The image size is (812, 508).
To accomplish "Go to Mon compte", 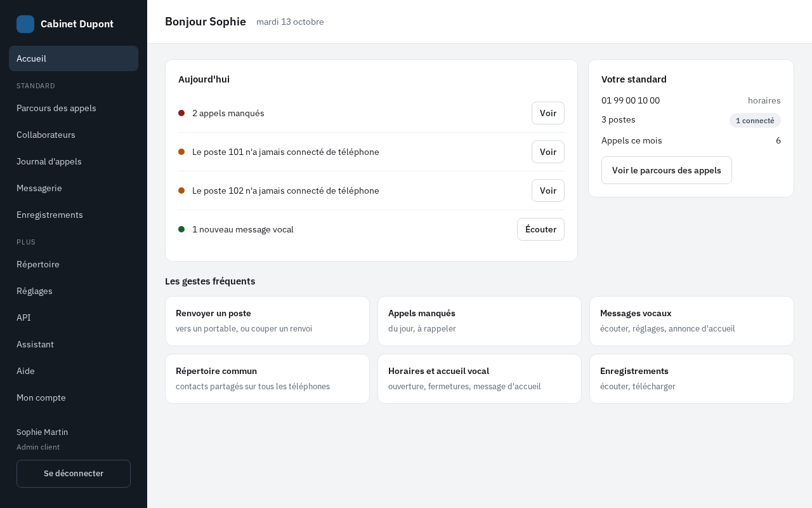I will (74, 398).
